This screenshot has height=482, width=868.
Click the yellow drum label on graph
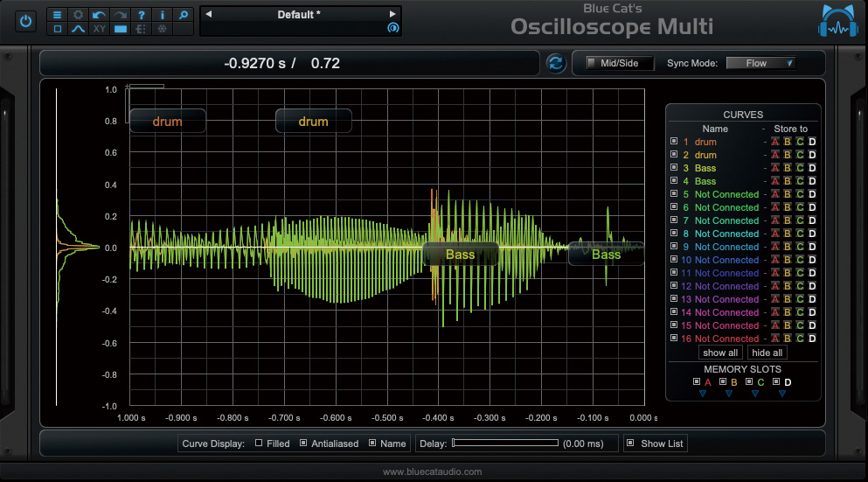[313, 122]
